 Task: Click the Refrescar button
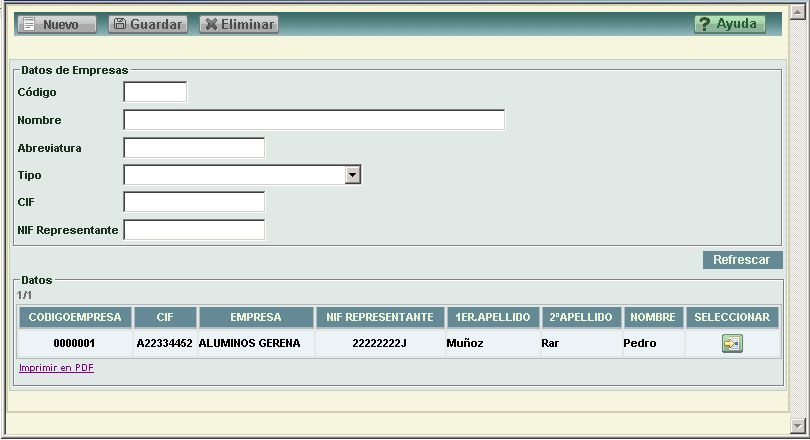pos(742,260)
